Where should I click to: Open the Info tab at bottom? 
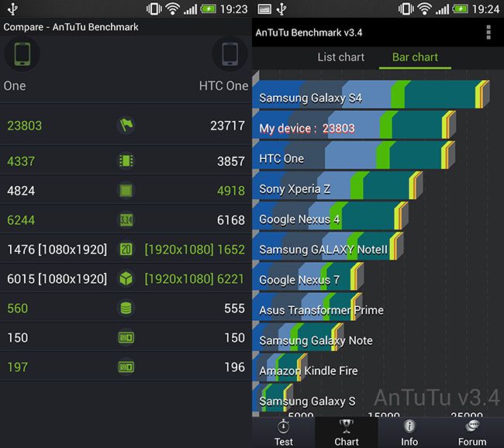click(x=409, y=432)
